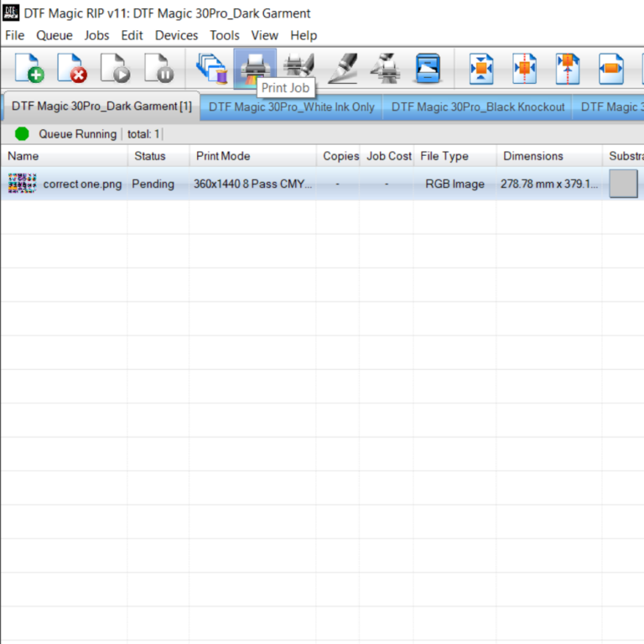This screenshot has height=644, width=644.
Task: Open the Devices menu
Action: point(176,35)
